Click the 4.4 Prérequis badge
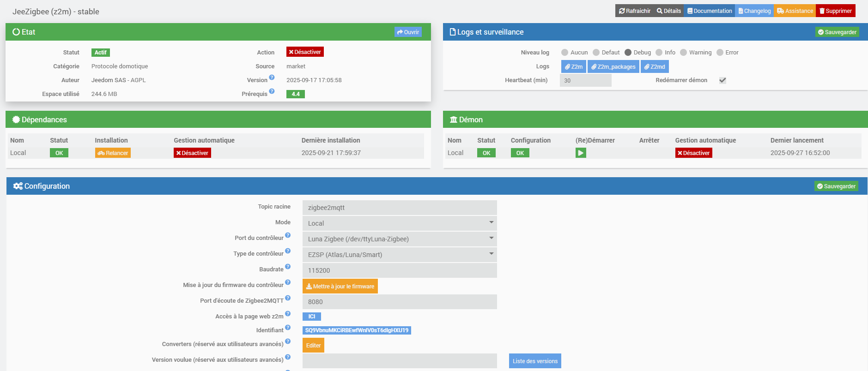 296,94
